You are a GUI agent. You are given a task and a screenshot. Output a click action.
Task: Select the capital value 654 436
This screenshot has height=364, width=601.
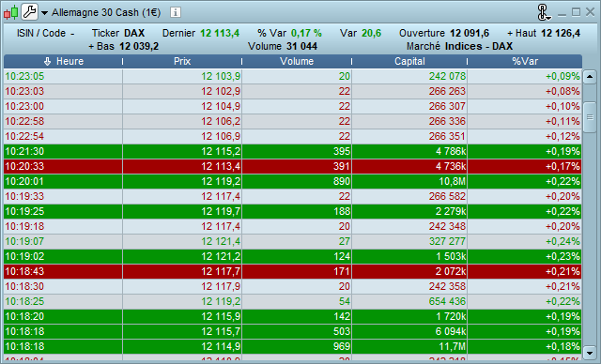click(409, 301)
